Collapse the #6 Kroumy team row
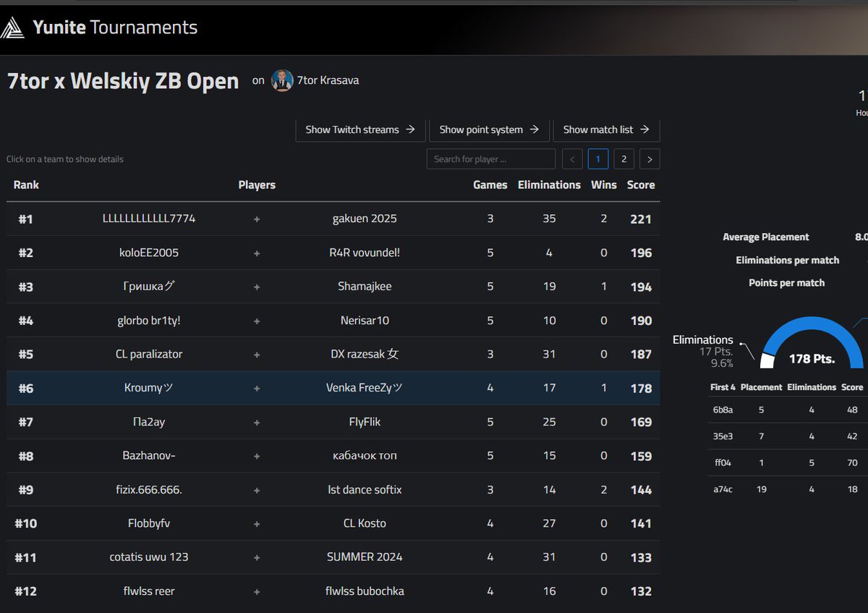The width and height of the screenshot is (868, 613). (333, 388)
